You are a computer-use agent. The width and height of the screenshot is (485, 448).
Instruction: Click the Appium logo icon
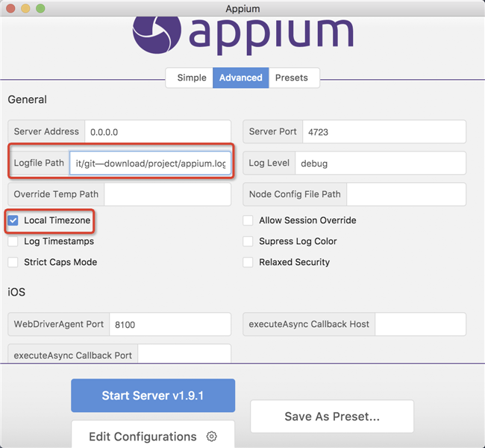(x=157, y=34)
